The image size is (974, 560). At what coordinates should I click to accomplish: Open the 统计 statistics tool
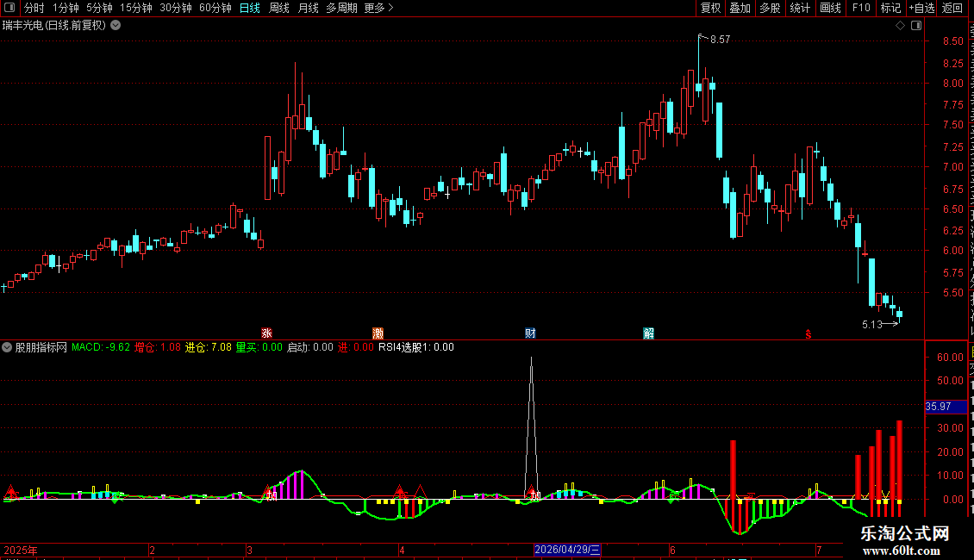pyautogui.click(x=800, y=8)
